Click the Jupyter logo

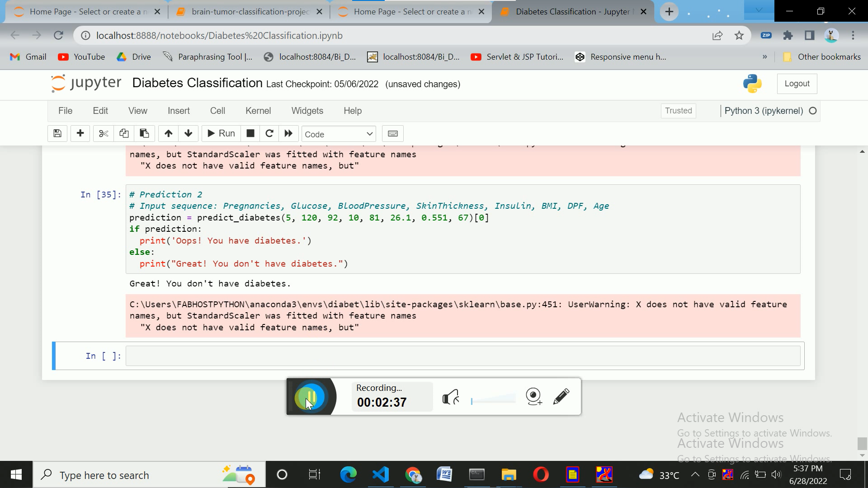pyautogui.click(x=86, y=84)
